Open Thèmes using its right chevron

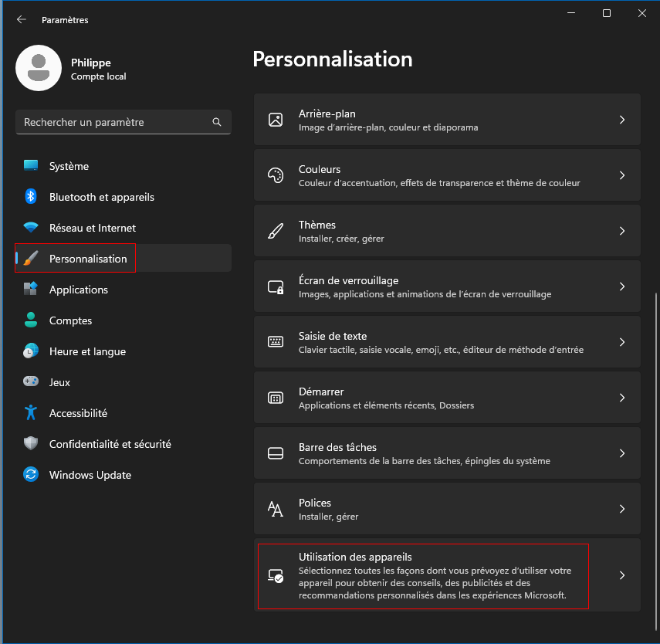622,231
